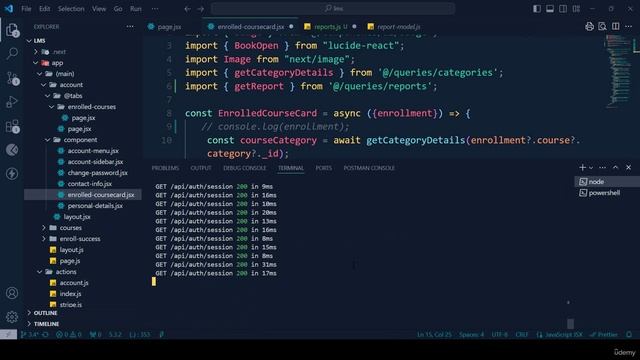Open the Thunder Client lightning icon

point(12,173)
